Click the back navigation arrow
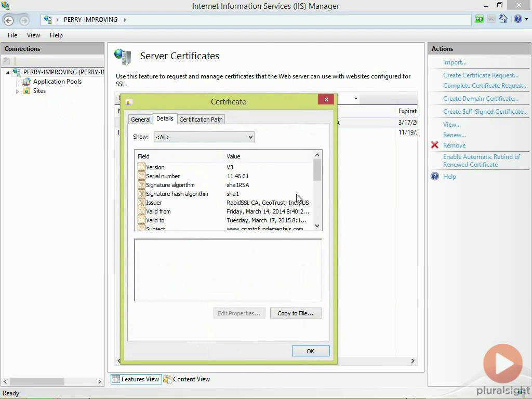Image resolution: width=532 pixels, height=399 pixels. pos(9,20)
